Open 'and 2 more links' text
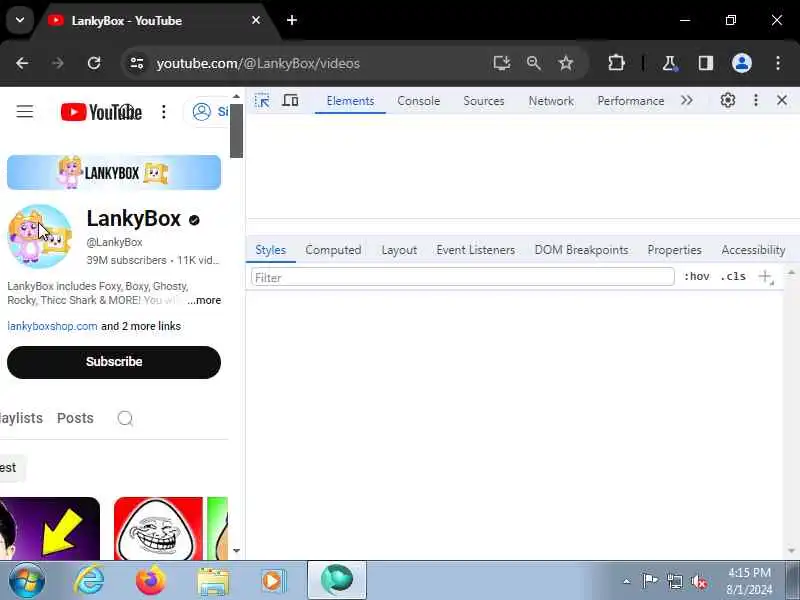 (141, 326)
